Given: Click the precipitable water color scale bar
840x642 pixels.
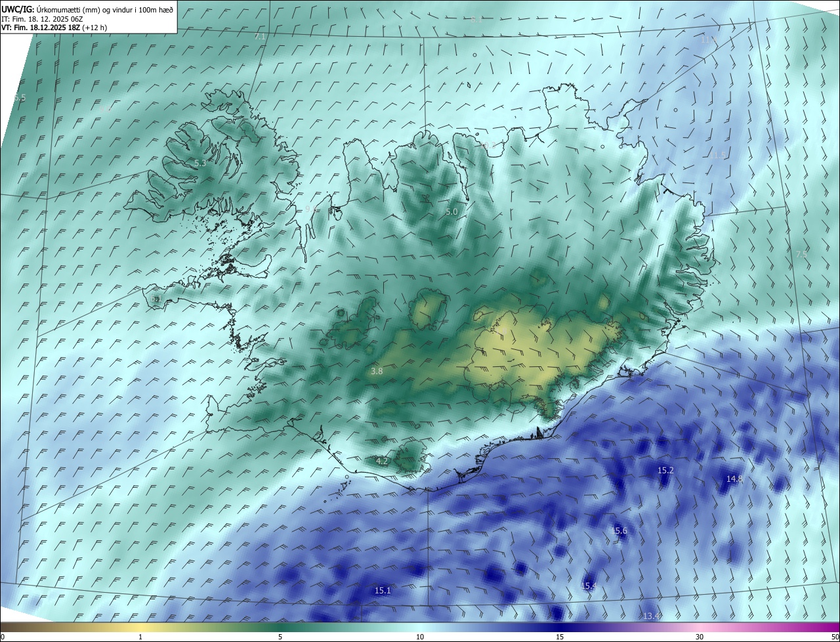Looking at the screenshot, I should [420, 627].
